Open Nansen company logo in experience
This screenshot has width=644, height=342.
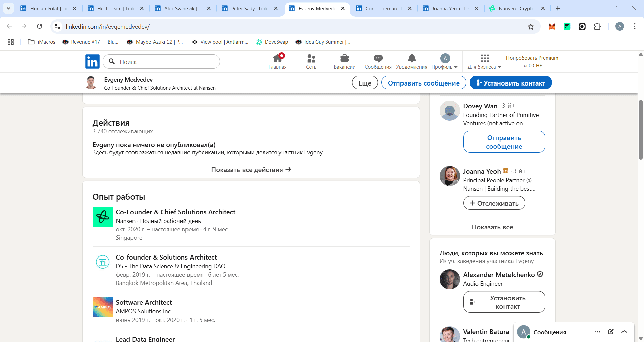click(x=103, y=217)
